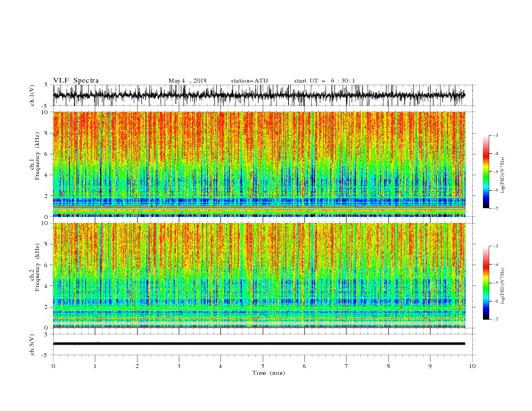Click the "ch.3(V)" axis label
Screen dimensions: 532x411
32,345
